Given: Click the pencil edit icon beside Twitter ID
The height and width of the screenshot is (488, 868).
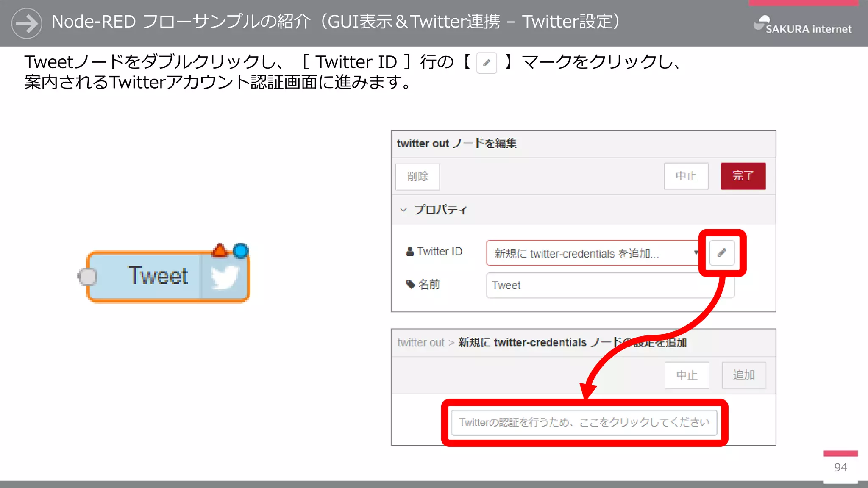Looking at the screenshot, I should click(722, 253).
